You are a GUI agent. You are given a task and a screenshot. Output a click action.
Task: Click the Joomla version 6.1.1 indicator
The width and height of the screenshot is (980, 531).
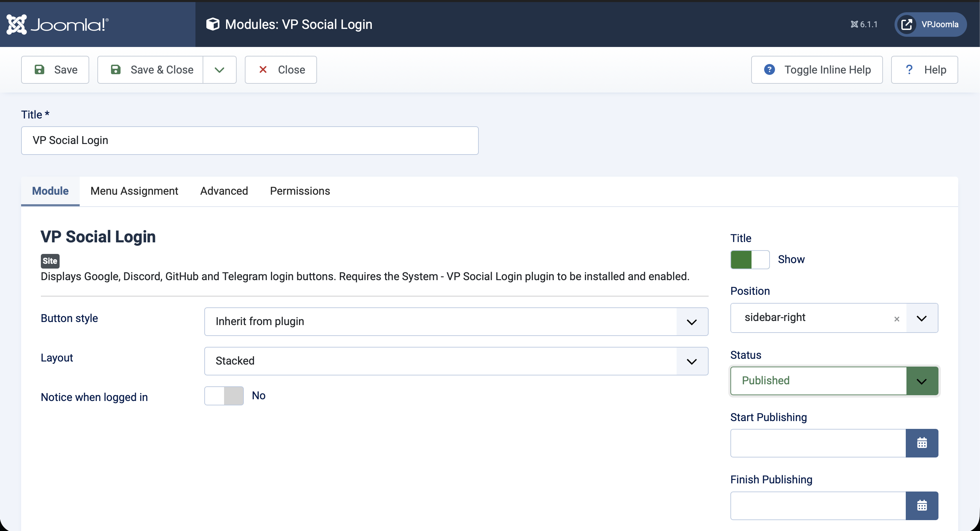(x=864, y=25)
